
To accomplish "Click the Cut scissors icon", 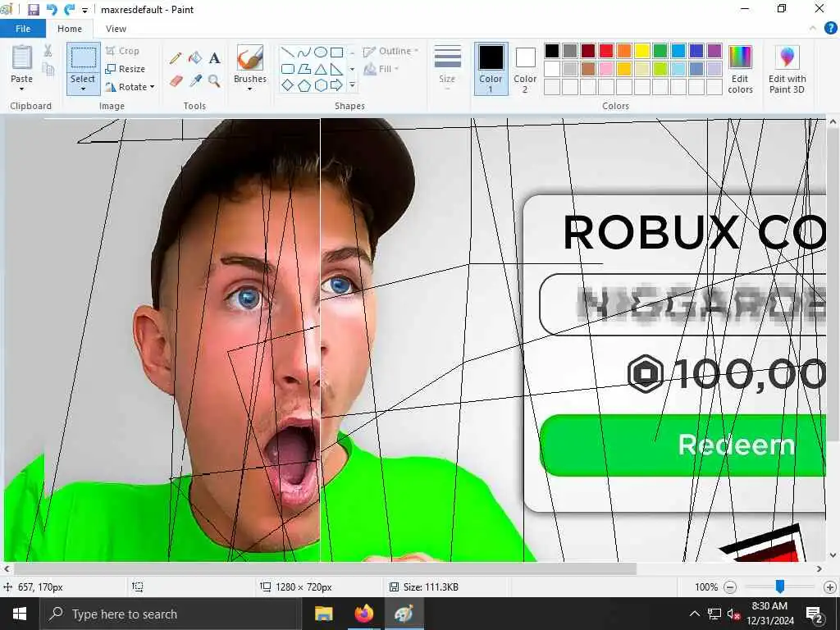I will click(x=48, y=50).
